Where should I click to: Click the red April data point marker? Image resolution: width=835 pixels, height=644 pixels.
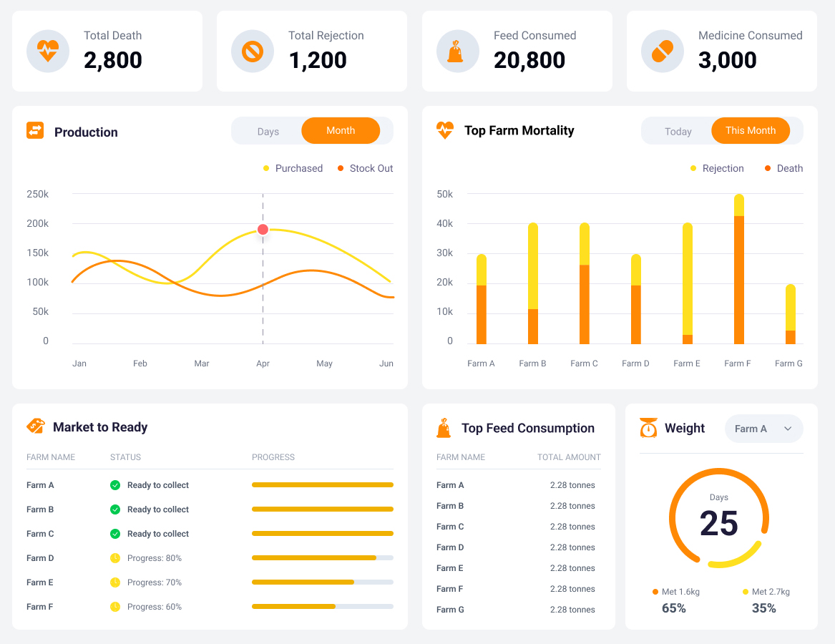tap(263, 230)
